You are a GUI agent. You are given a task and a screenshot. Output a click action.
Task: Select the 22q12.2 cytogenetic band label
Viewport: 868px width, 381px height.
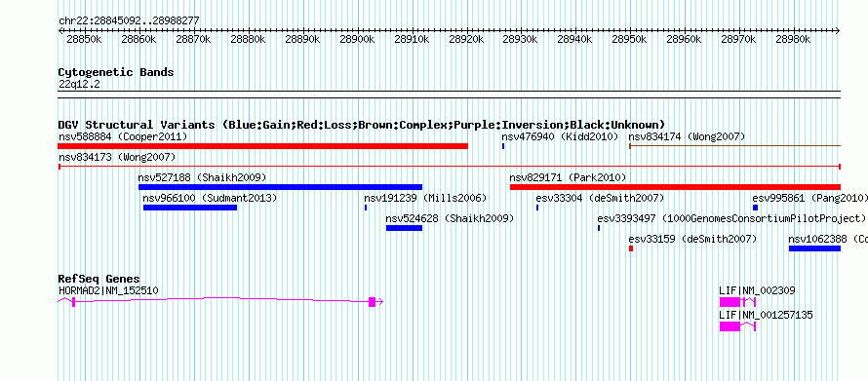[79, 85]
